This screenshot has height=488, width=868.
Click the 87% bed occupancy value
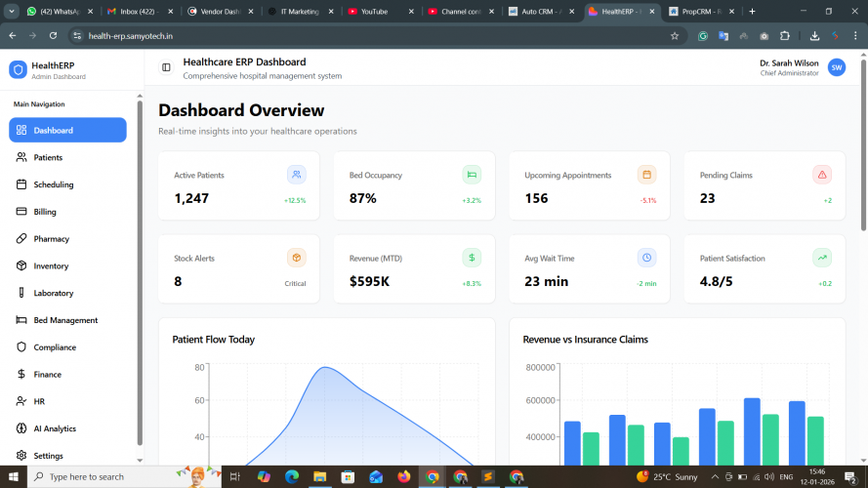tap(362, 198)
